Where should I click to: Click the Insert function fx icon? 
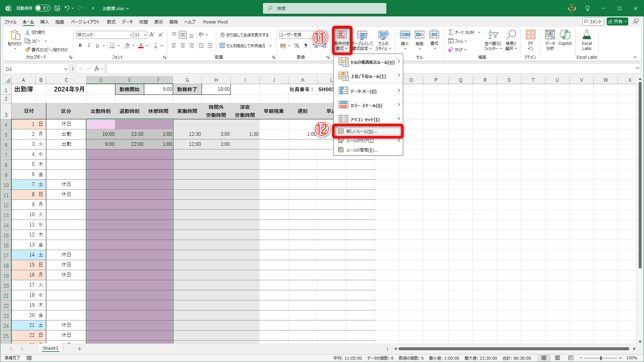pyautogui.click(x=97, y=69)
